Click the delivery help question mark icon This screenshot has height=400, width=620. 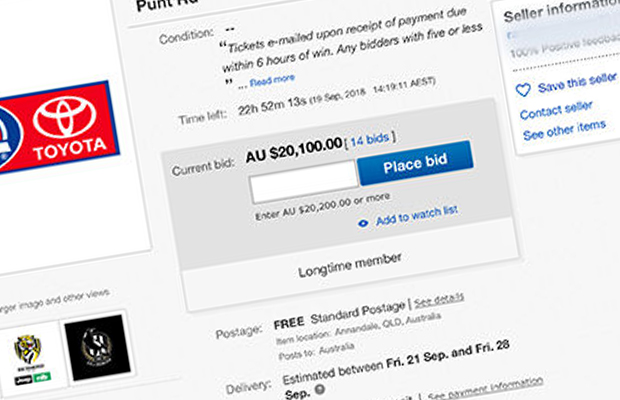319,390
